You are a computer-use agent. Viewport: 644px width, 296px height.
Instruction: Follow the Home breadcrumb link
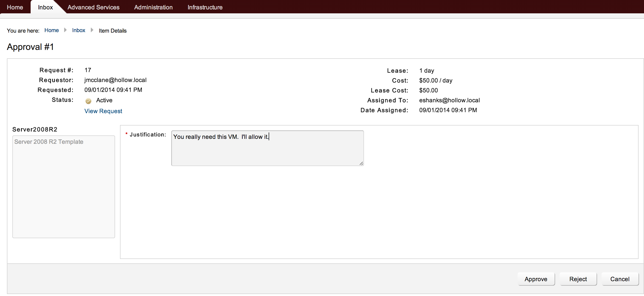[52, 30]
